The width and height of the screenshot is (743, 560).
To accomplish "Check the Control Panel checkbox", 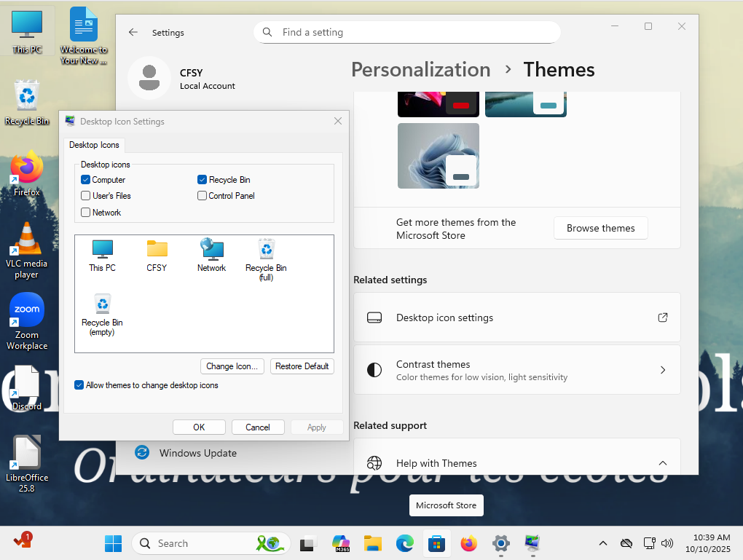I will (203, 196).
